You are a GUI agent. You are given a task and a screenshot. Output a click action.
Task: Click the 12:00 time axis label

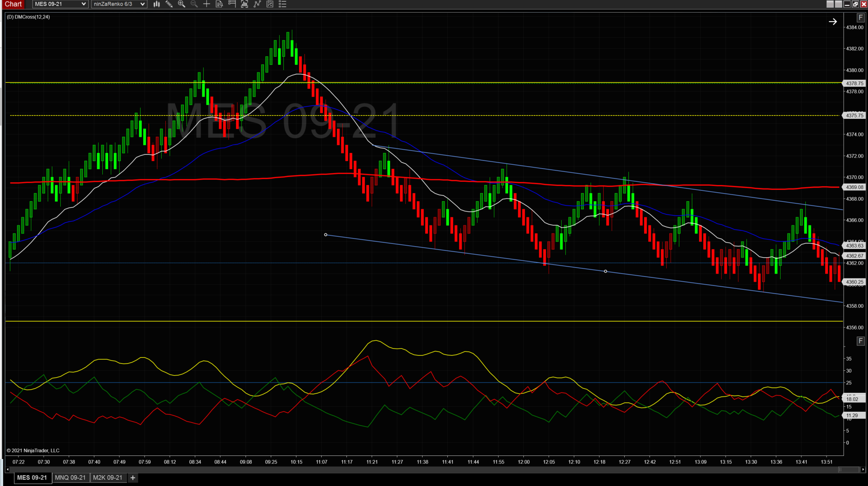coord(524,462)
